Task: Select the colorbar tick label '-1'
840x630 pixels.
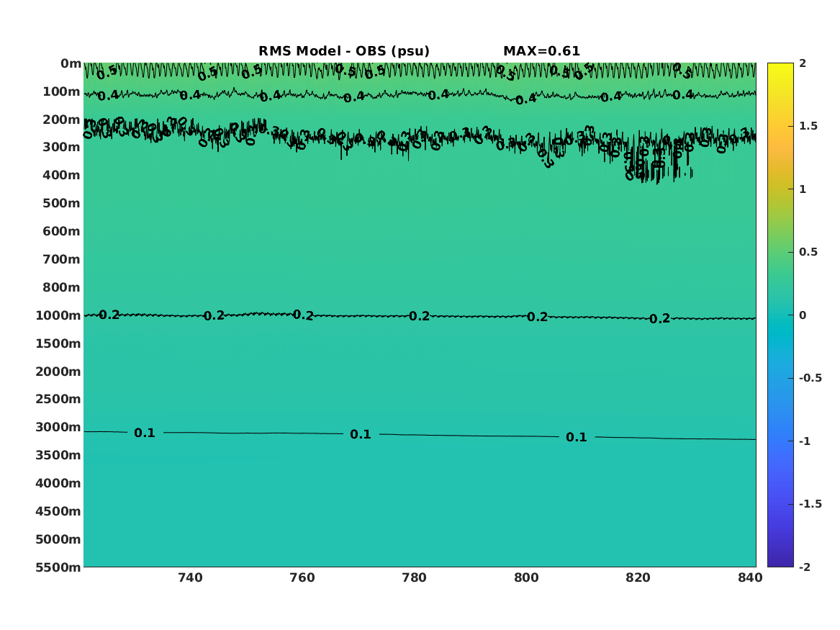Action: click(x=805, y=441)
